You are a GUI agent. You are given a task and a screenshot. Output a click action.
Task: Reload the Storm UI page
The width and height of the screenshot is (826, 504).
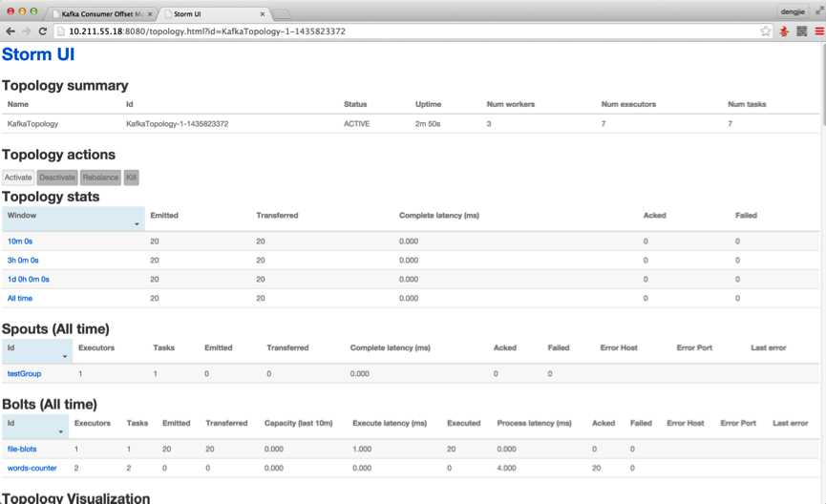[x=43, y=31]
